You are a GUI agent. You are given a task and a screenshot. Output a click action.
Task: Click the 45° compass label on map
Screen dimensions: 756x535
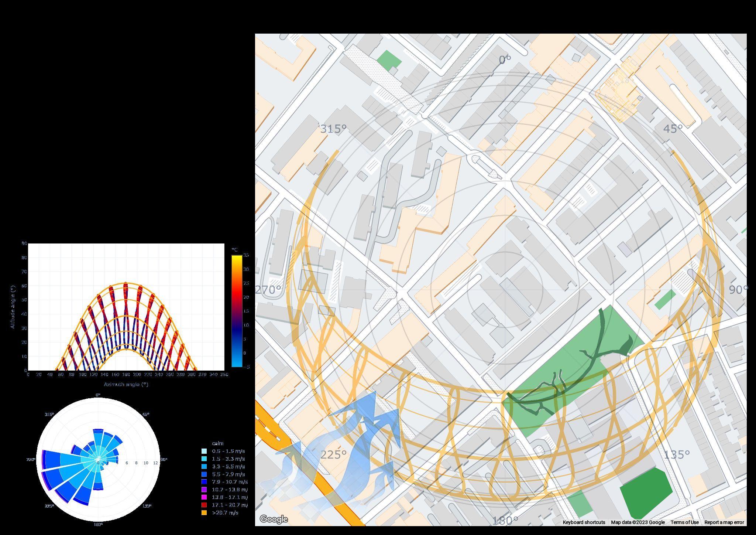(x=673, y=129)
